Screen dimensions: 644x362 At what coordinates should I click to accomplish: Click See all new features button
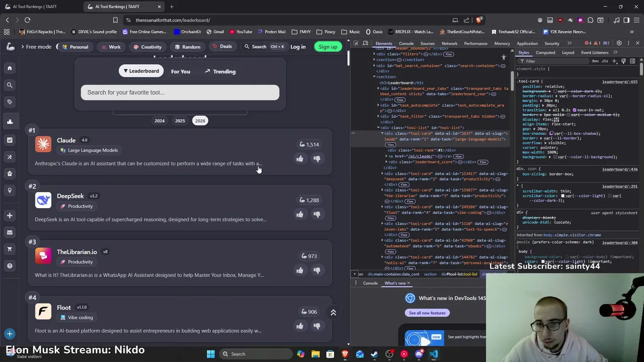coord(427,313)
